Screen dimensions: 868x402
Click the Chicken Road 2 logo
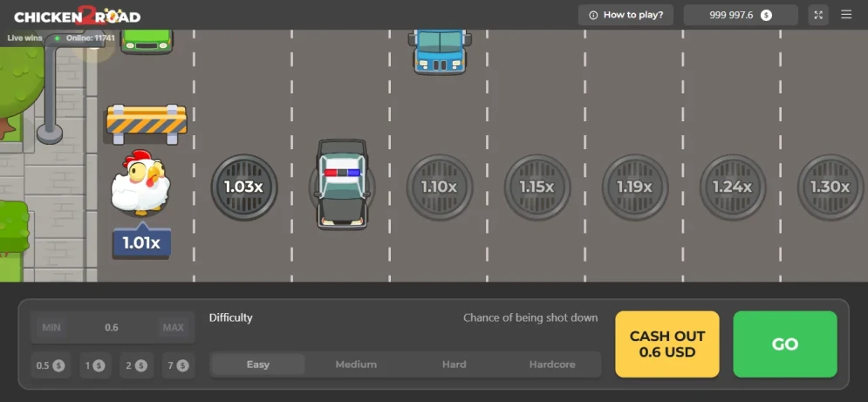(77, 16)
